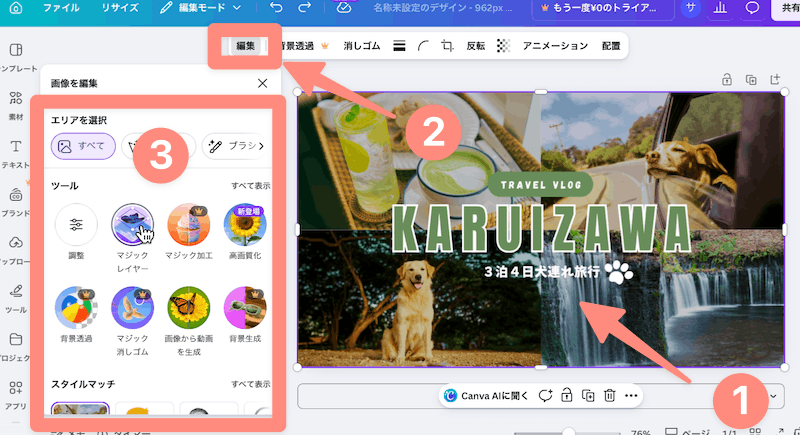Close the 画像を編集 panel
Viewport: 800px width, 435px height.
tap(262, 83)
